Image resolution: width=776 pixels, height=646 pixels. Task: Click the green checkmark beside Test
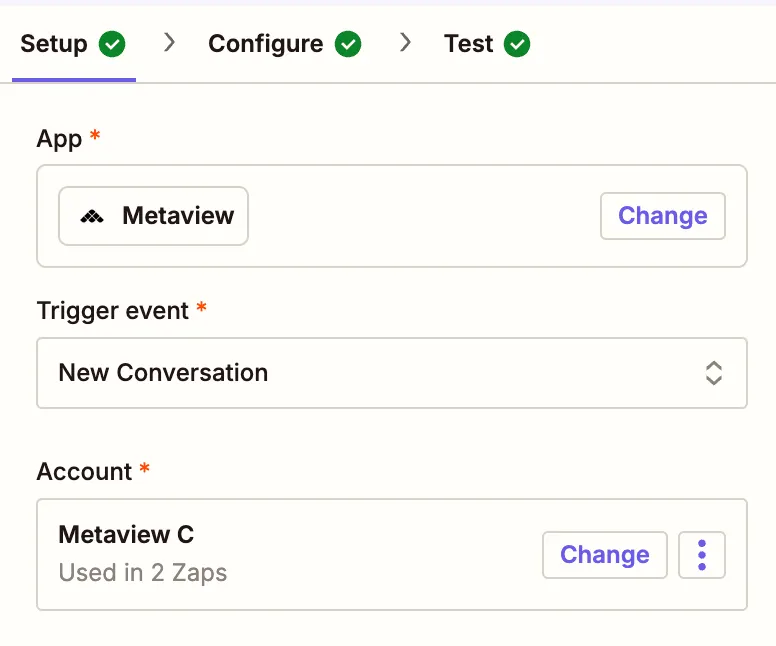click(517, 44)
